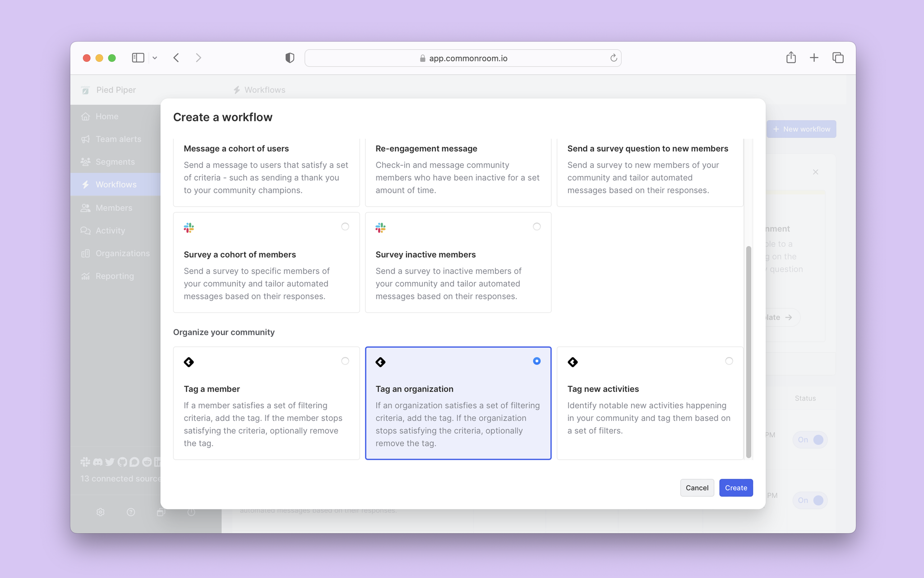The width and height of the screenshot is (924, 578).
Task: Select Tag a member radio button
Action: pos(345,361)
